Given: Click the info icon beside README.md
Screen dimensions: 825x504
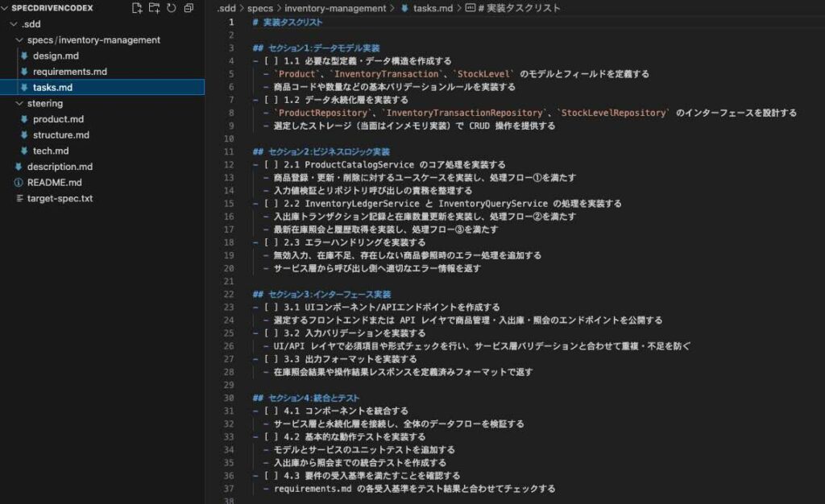Looking at the screenshot, I should (19, 182).
